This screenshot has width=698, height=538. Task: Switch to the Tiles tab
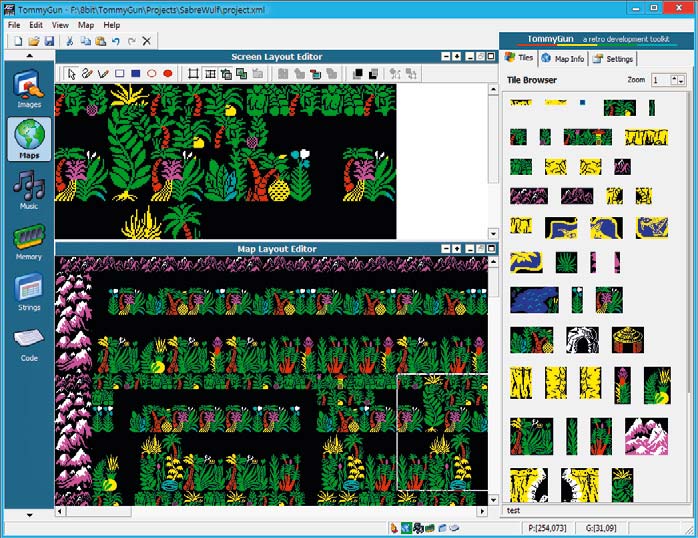click(519, 58)
